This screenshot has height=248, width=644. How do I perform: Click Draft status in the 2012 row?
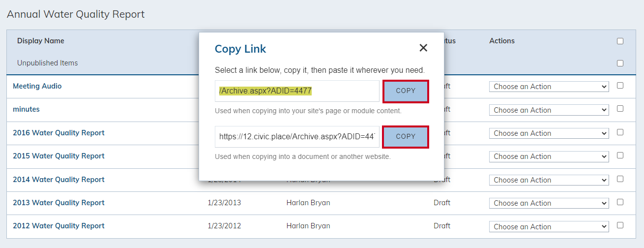click(442, 226)
